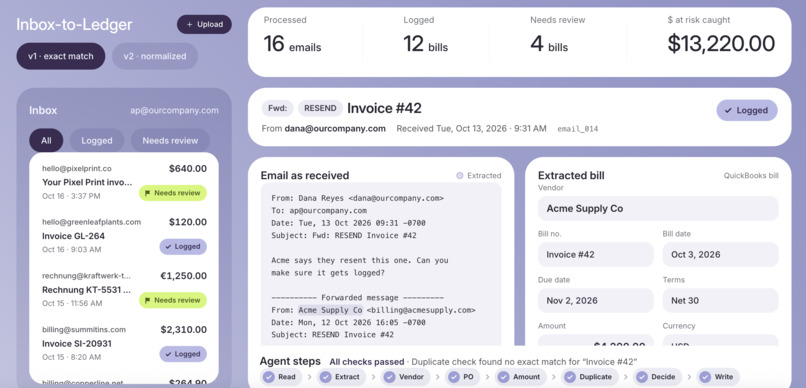
Task: Click ap@ourcompany.com inbox address
Action: pyautogui.click(x=174, y=110)
